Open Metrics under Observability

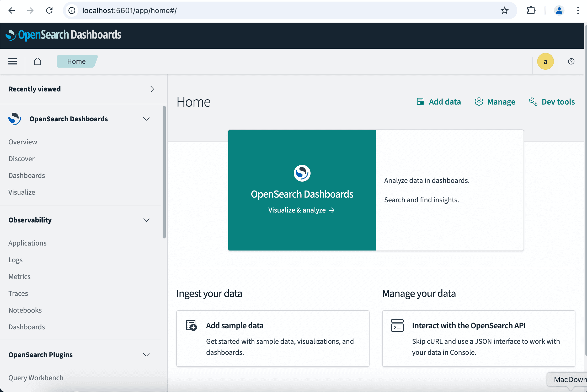tap(19, 277)
